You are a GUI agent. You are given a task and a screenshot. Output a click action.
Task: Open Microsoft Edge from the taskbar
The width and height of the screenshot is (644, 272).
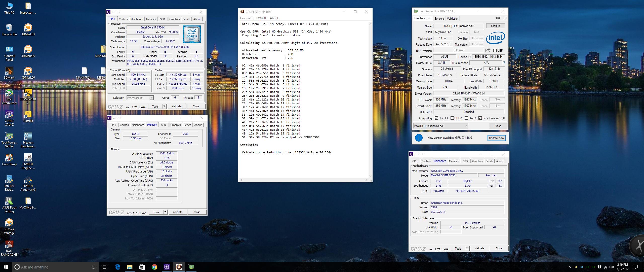tap(117, 267)
